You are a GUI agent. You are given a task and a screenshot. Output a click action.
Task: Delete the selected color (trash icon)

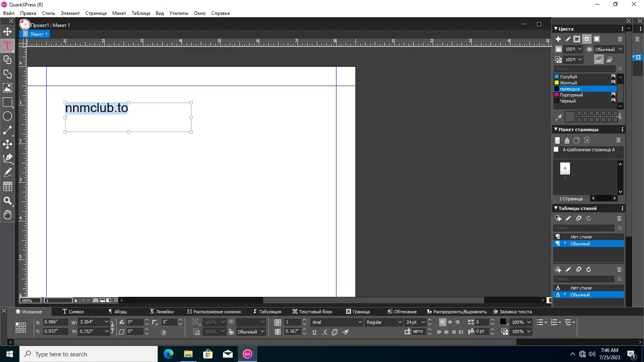[620, 39]
